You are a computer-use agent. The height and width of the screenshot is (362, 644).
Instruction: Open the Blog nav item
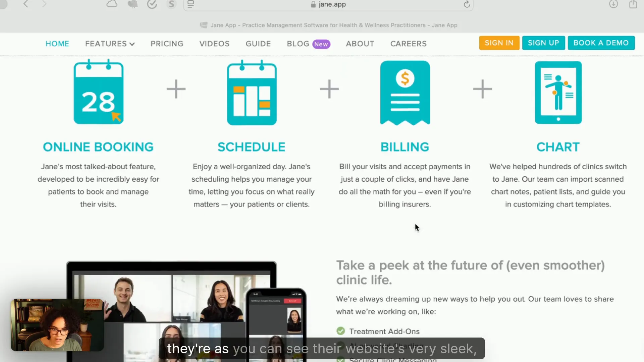298,44
